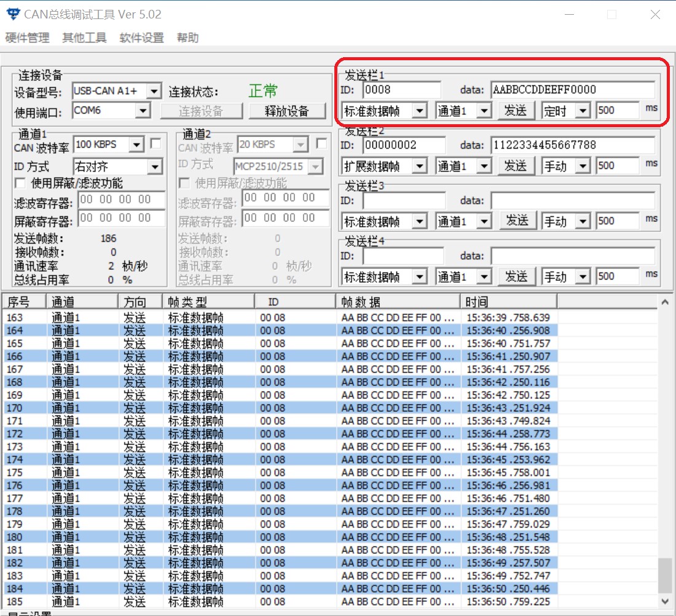
Task: Expand the 使用端口 COM6 dropdown
Action: click(x=143, y=111)
